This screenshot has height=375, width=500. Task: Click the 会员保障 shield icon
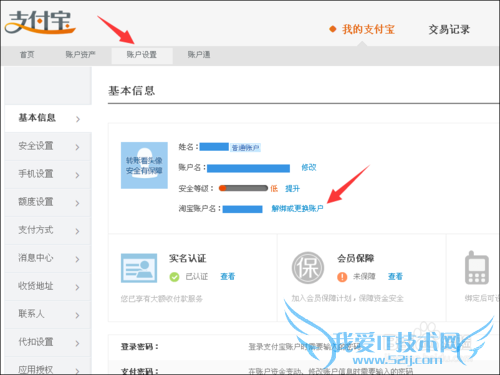pyautogui.click(x=308, y=268)
